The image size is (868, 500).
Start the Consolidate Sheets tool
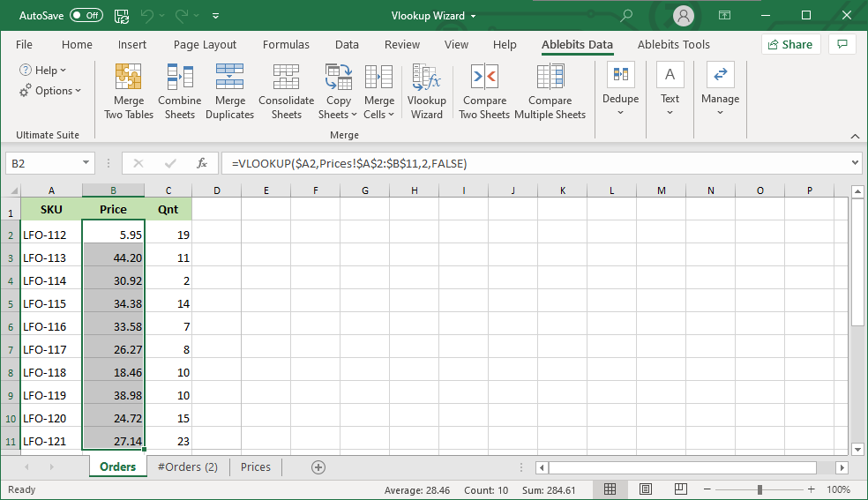(286, 92)
